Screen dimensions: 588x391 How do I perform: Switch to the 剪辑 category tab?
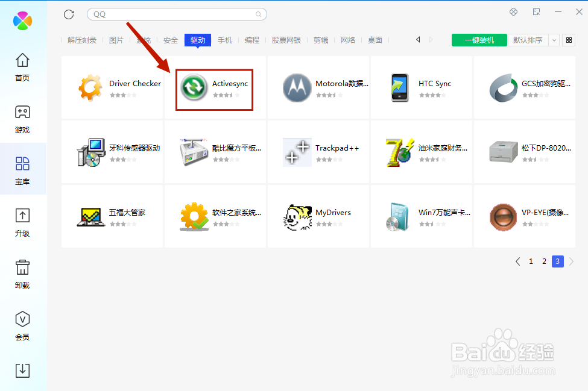(321, 40)
